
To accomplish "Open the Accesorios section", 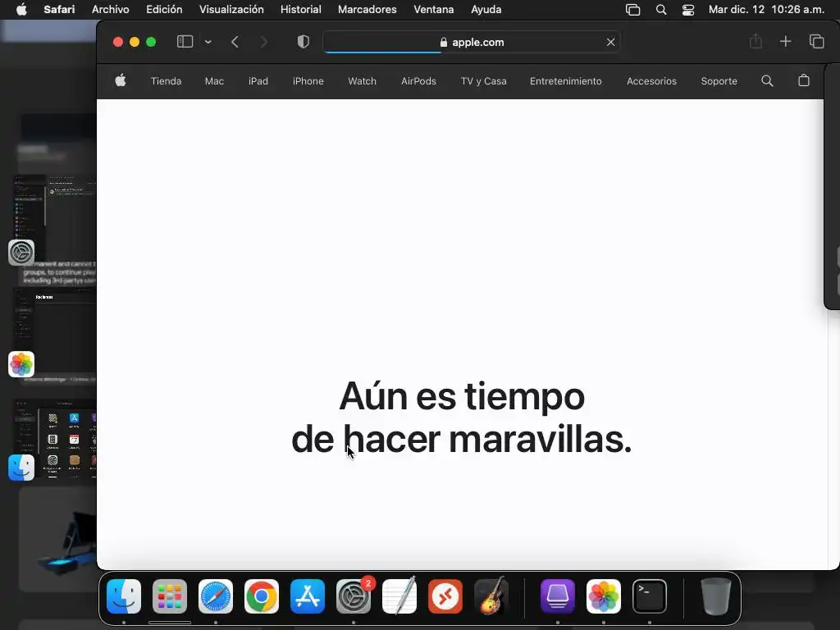I will pyautogui.click(x=651, y=81).
